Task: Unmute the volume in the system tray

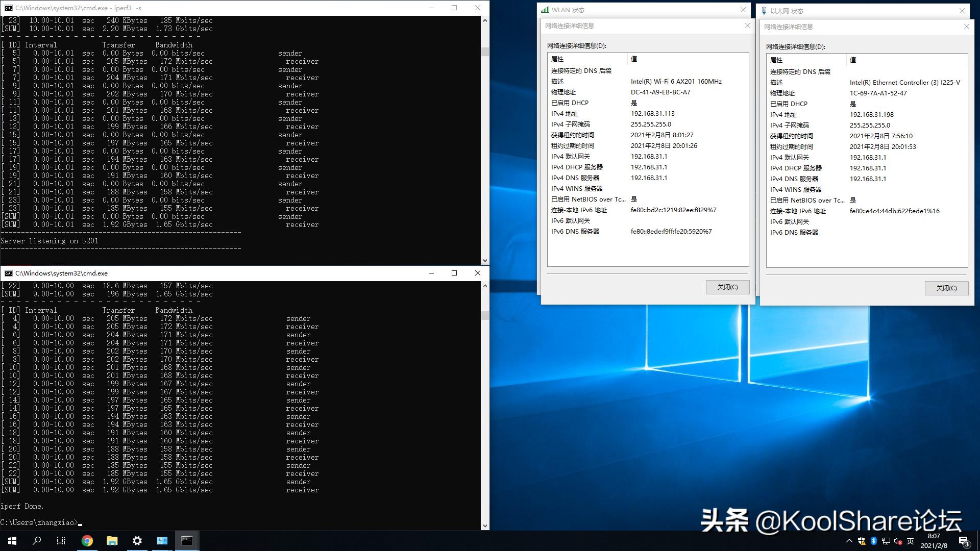Action: click(x=899, y=541)
